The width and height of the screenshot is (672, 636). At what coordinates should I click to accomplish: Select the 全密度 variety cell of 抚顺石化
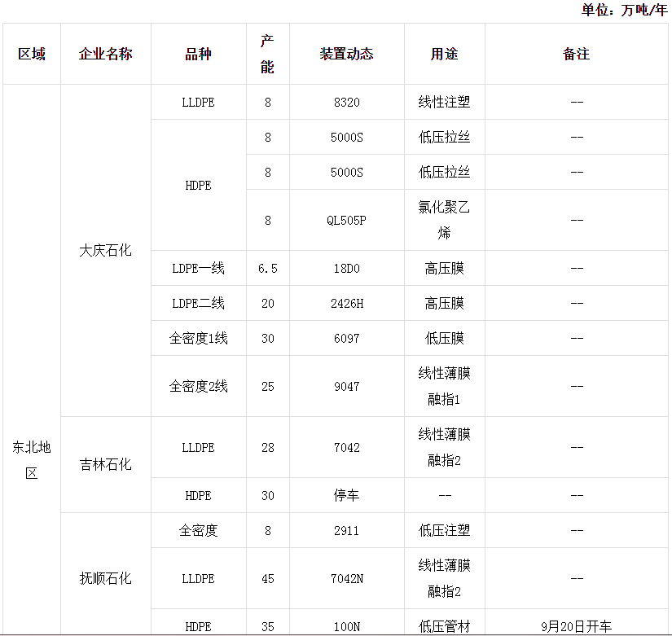[199, 531]
